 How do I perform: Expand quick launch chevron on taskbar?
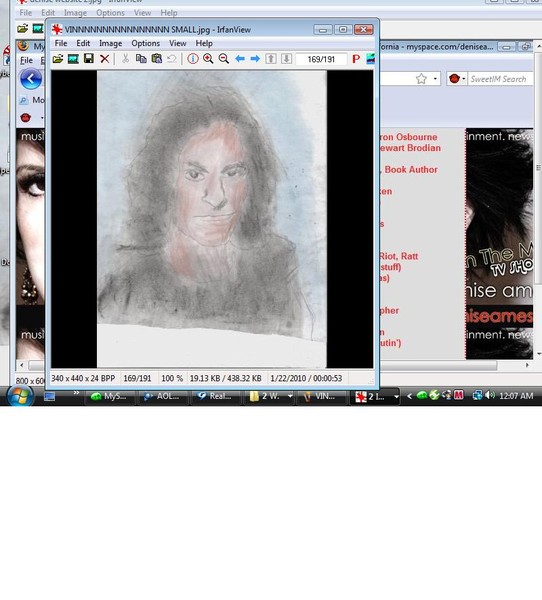[76, 393]
